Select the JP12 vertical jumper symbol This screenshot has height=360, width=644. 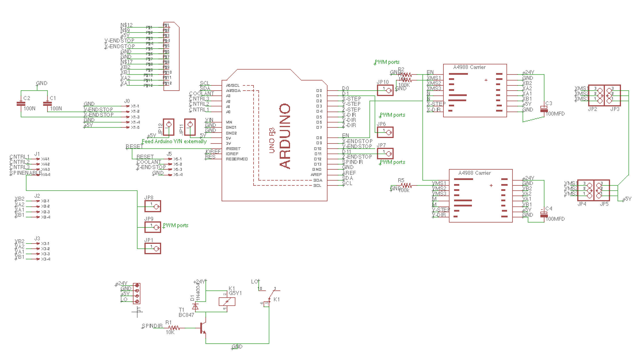click(x=169, y=127)
